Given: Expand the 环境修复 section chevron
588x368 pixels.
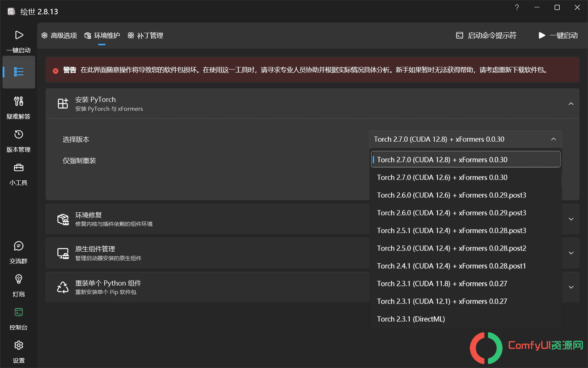Looking at the screenshot, I should pyautogui.click(x=571, y=219).
